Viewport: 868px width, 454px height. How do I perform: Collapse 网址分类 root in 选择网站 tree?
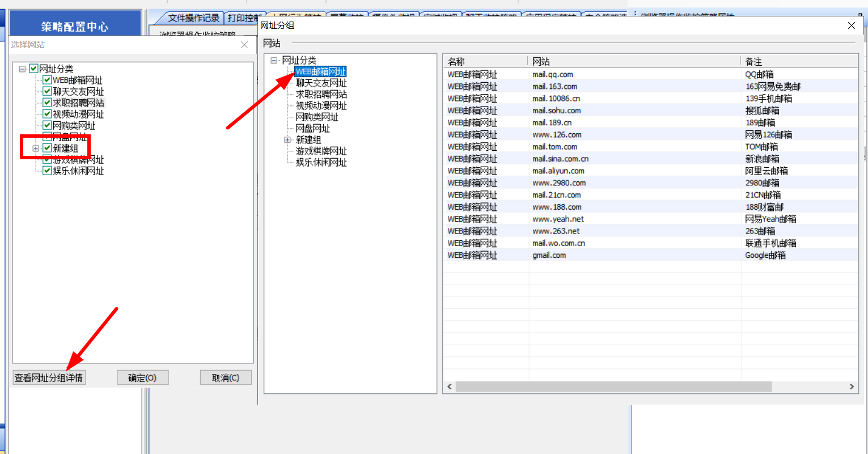(22, 69)
